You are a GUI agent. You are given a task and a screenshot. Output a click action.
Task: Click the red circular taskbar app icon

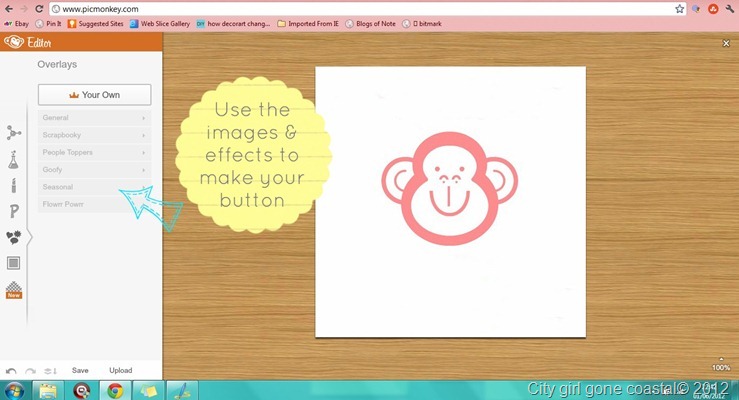pyautogui.click(x=81, y=391)
